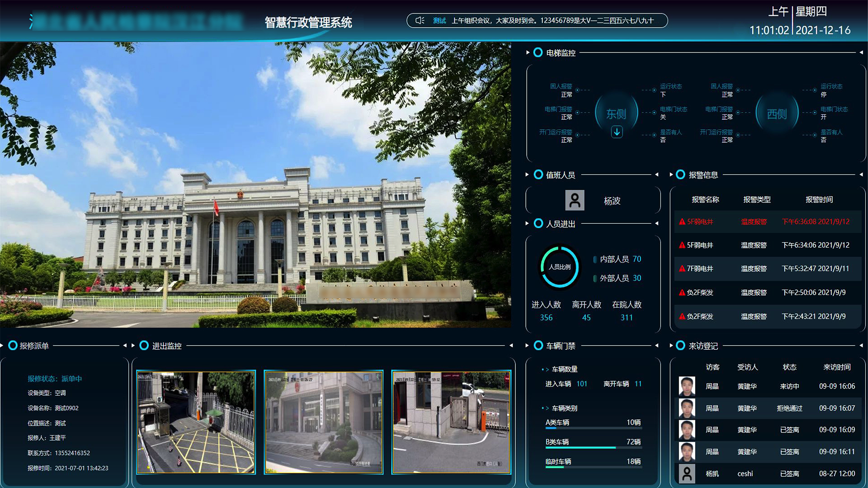Viewport: 868px width, 488px height.
Task: Open the third gate camera feed
Action: [451, 422]
